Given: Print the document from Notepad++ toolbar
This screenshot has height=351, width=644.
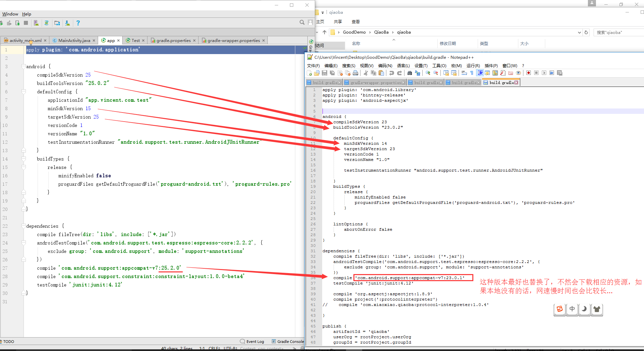Looking at the screenshot, I should pos(355,73).
